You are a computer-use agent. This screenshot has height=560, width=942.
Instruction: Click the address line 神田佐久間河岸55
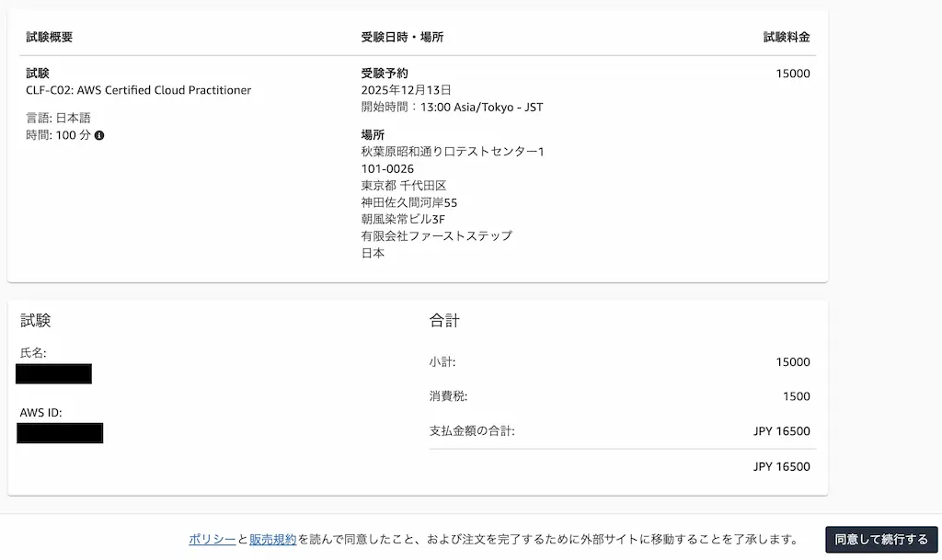(x=409, y=202)
